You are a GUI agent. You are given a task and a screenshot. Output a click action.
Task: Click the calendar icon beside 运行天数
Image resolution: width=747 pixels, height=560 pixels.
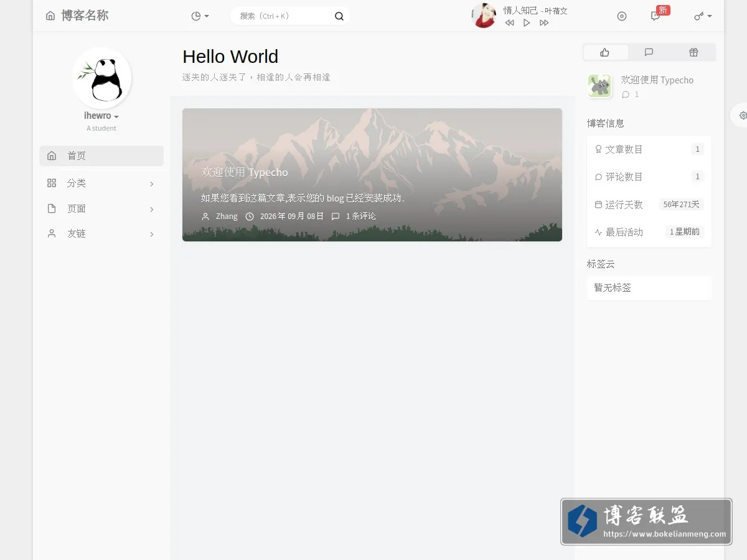(x=598, y=205)
